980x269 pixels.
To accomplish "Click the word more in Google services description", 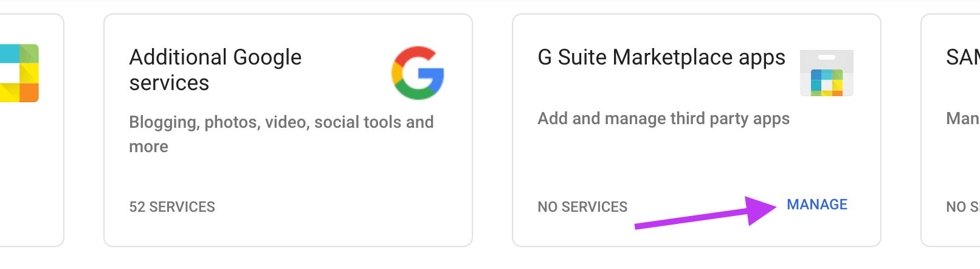I will 148,147.
